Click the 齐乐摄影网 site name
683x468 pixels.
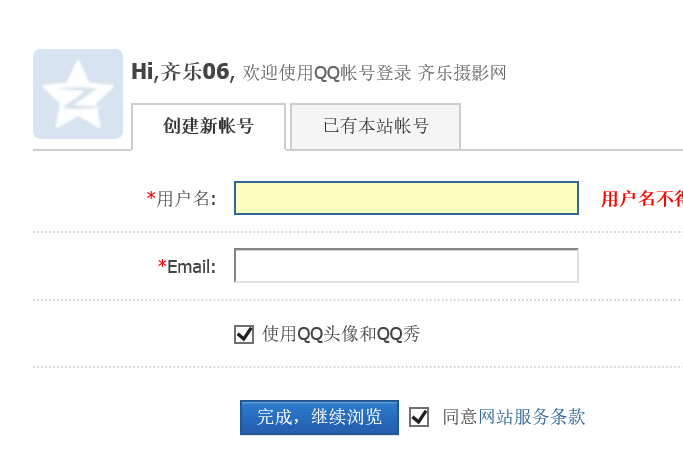coord(462,72)
